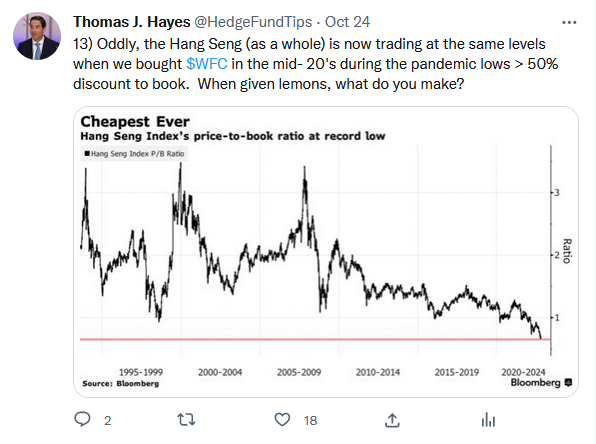Click the like count number 18

coord(310,420)
